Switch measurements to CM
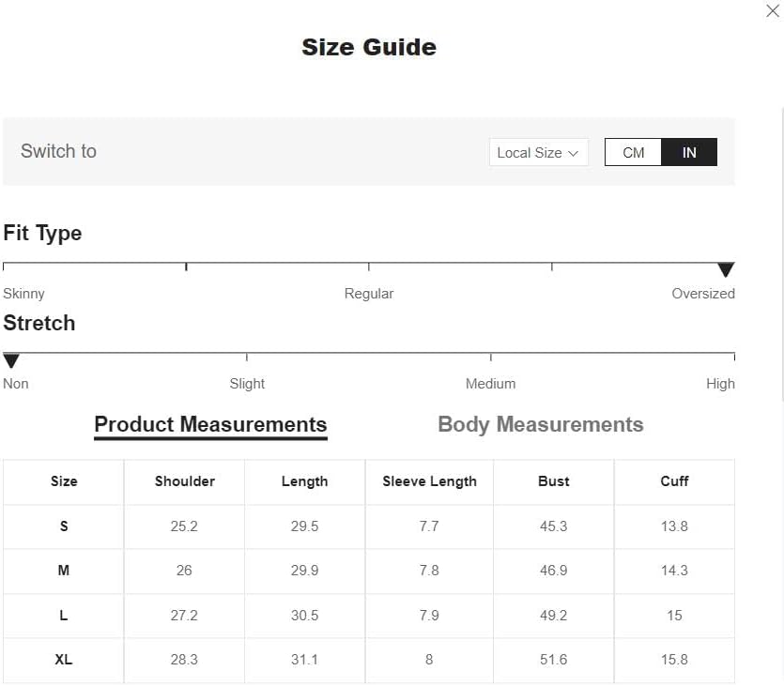 coord(633,152)
